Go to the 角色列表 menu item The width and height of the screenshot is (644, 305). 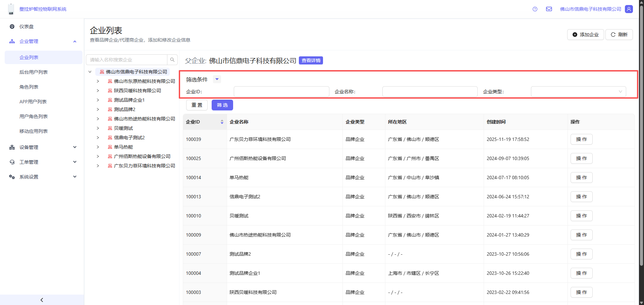pos(29,87)
